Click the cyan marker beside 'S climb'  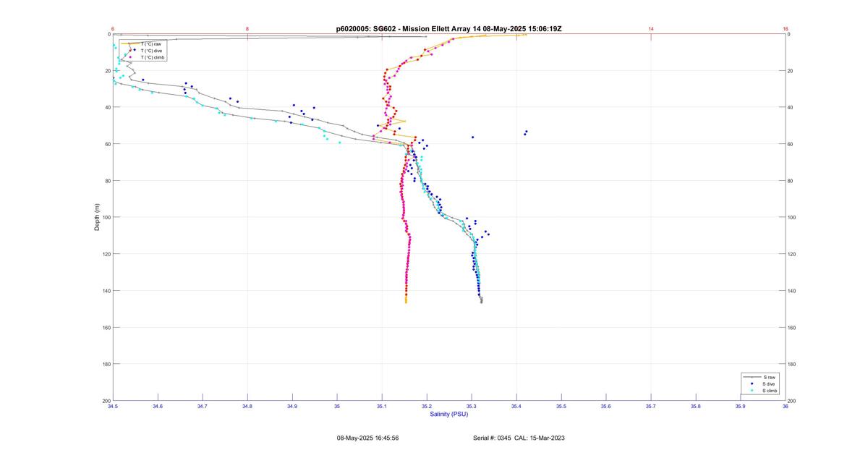pos(752,391)
